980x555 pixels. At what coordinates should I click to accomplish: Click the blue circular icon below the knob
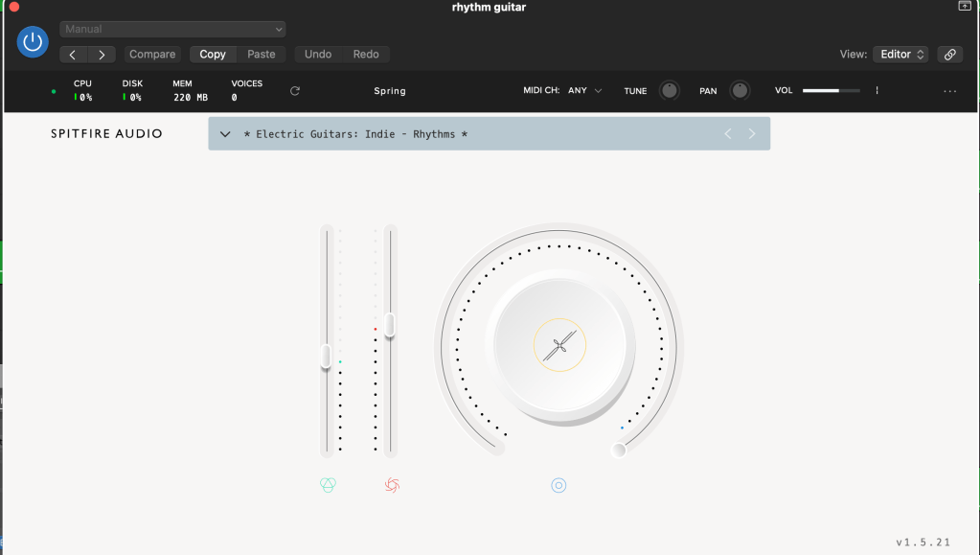(x=558, y=485)
